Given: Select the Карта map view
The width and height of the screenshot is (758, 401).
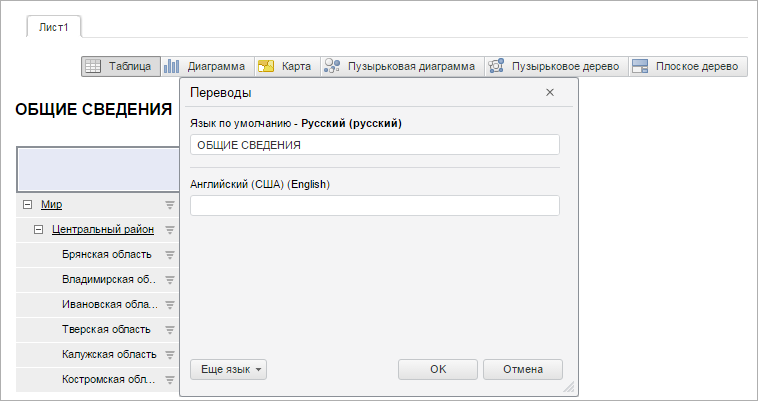Looking at the screenshot, I should click(x=285, y=66).
